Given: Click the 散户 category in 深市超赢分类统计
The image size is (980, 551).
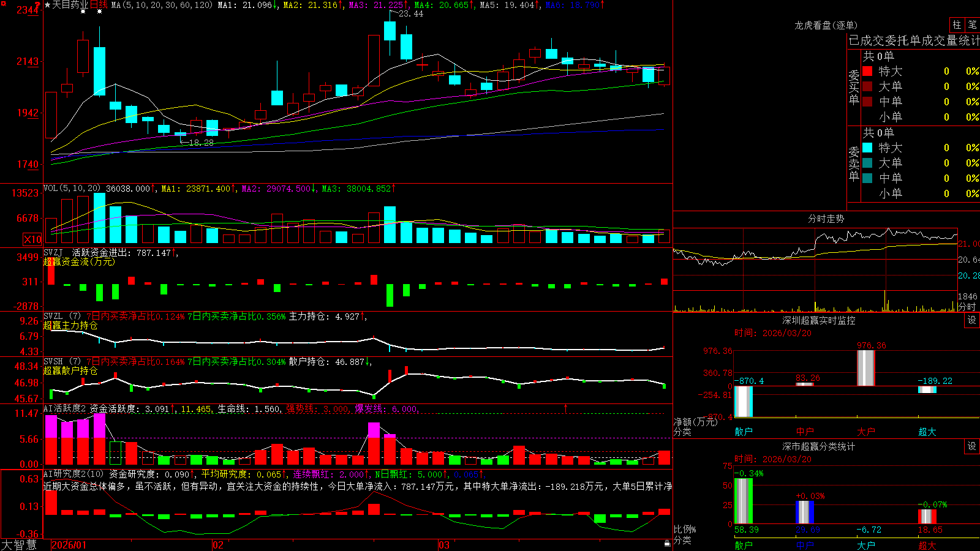Looking at the screenshot, I should tap(744, 545).
